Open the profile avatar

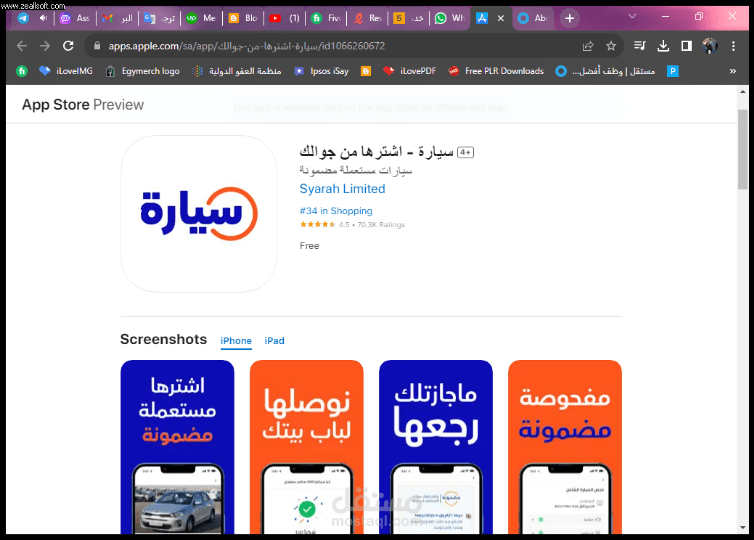[x=710, y=46]
